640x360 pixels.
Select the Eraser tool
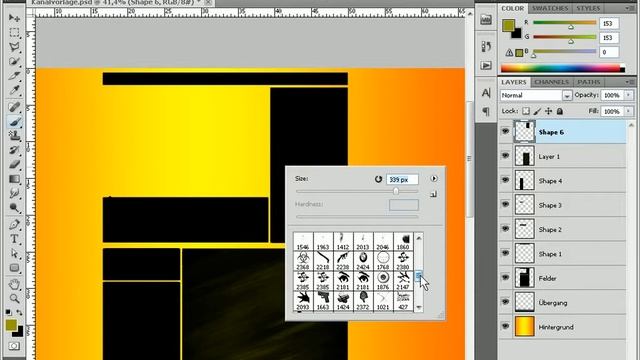click(x=14, y=164)
